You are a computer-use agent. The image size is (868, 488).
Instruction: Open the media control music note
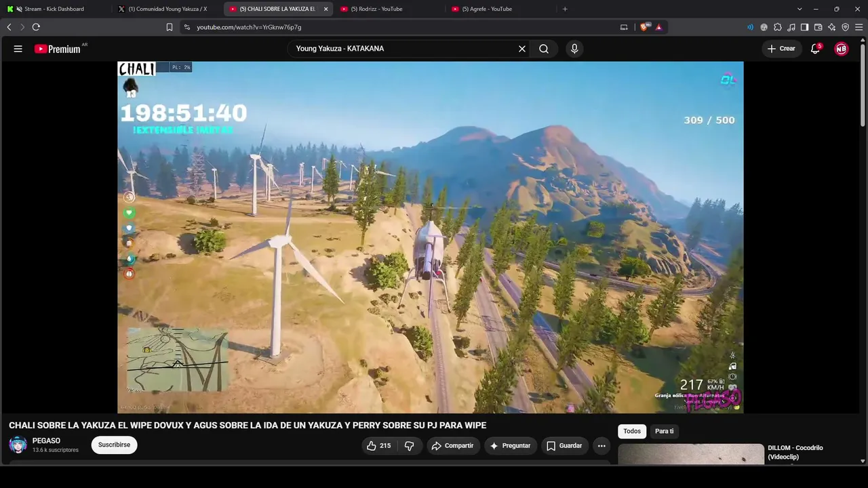pos(791,27)
